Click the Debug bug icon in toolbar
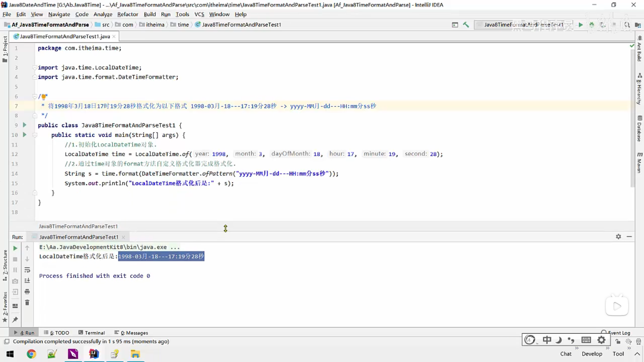 coord(592,25)
